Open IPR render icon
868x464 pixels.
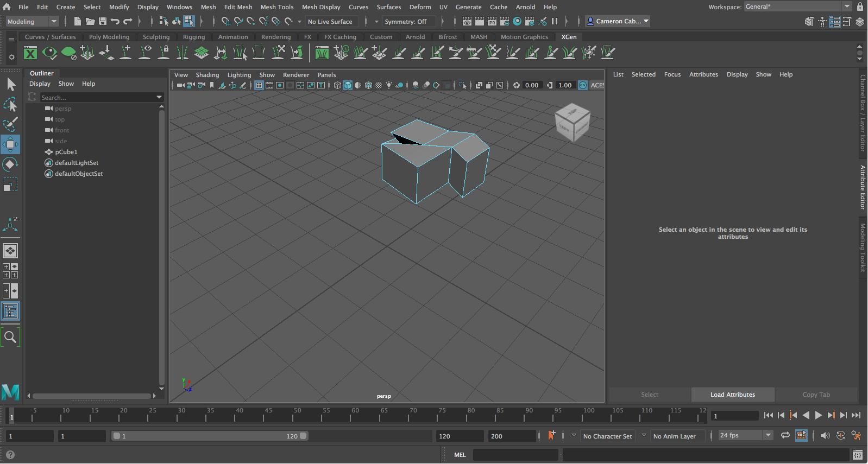click(492, 21)
